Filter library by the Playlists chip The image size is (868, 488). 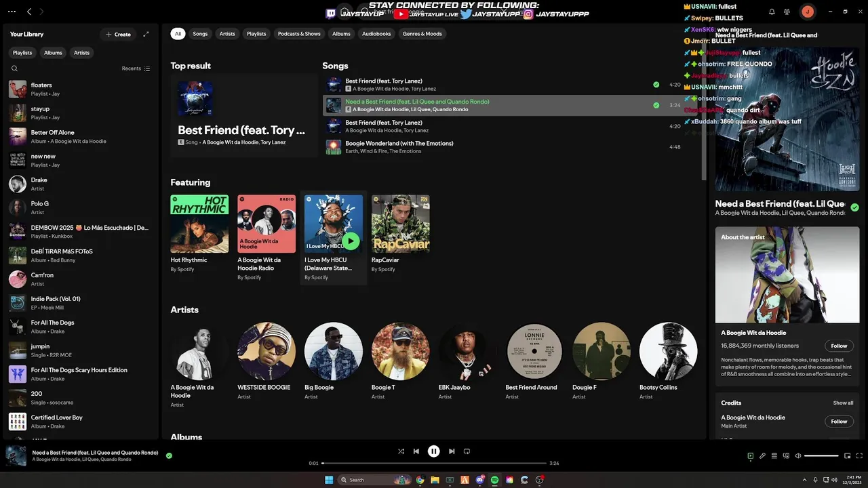tap(22, 52)
